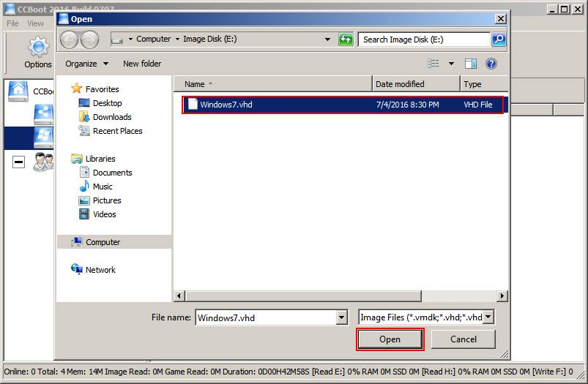Click the search magnifier icon
This screenshot has width=588, height=384.
[x=499, y=39]
